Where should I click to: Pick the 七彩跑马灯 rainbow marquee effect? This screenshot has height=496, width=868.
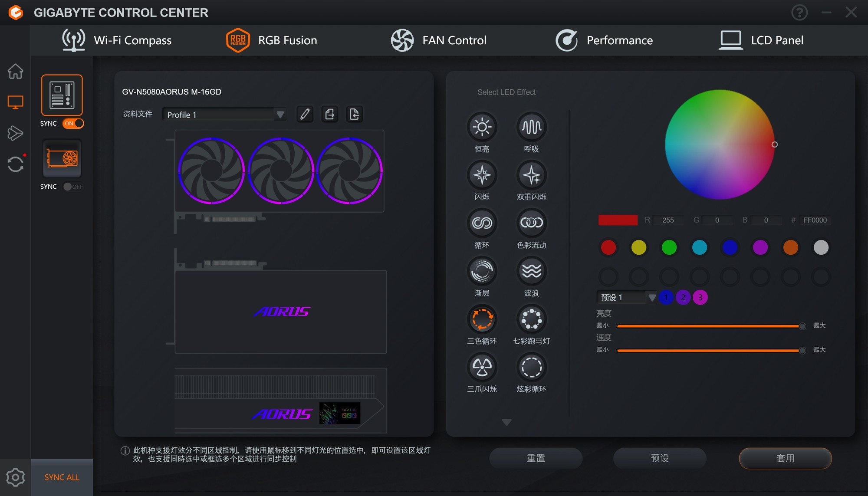531,319
